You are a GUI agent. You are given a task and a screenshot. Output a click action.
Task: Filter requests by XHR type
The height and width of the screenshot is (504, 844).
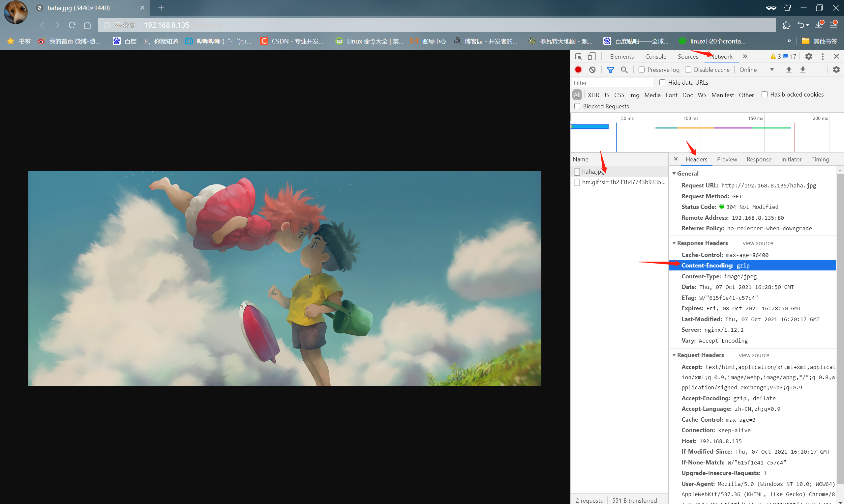[x=593, y=95]
